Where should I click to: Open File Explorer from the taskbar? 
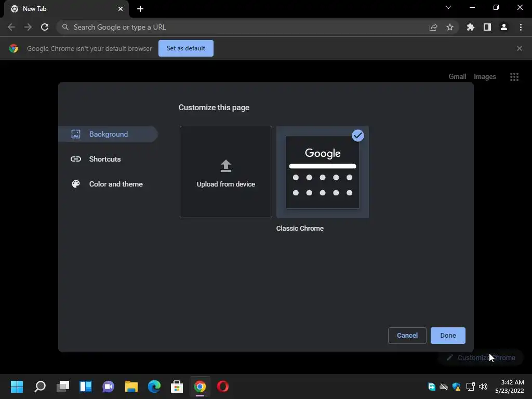point(131,387)
